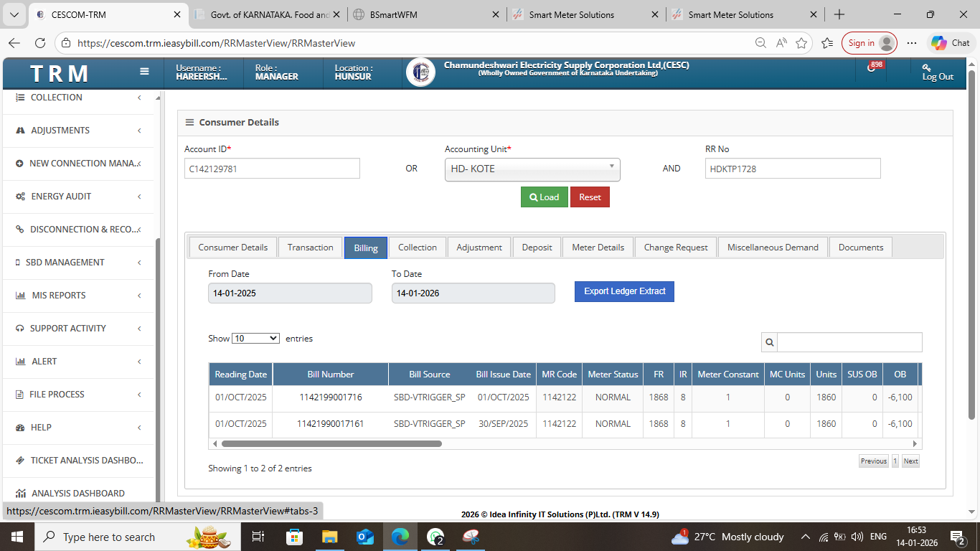This screenshot has width=980, height=551.
Task: Sort by the Bill Number column header
Action: tap(331, 375)
